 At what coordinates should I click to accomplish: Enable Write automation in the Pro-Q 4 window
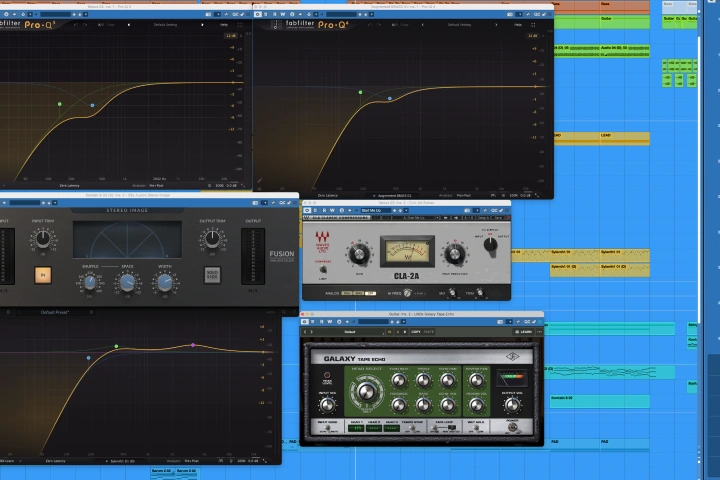(283, 14)
